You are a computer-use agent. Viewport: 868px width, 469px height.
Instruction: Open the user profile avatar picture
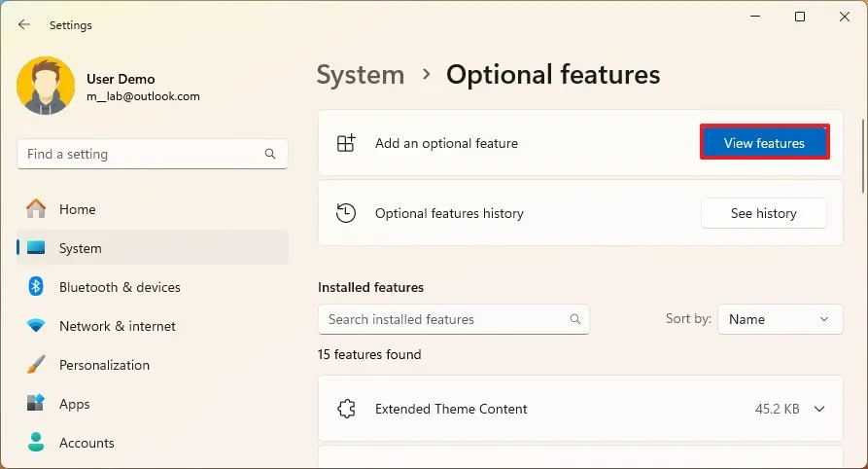pyautogui.click(x=46, y=86)
